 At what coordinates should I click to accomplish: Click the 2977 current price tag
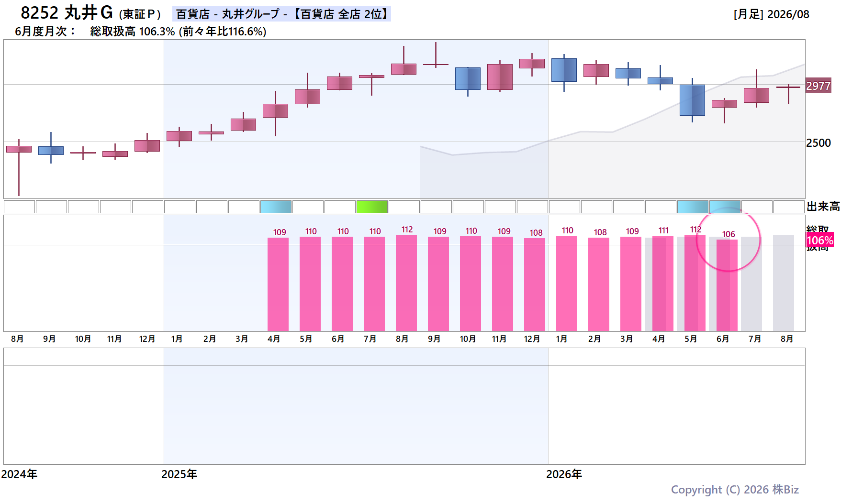pos(818,86)
